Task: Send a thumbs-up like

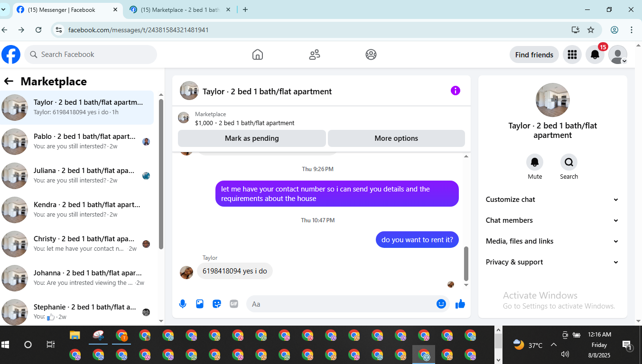Action: (x=460, y=304)
